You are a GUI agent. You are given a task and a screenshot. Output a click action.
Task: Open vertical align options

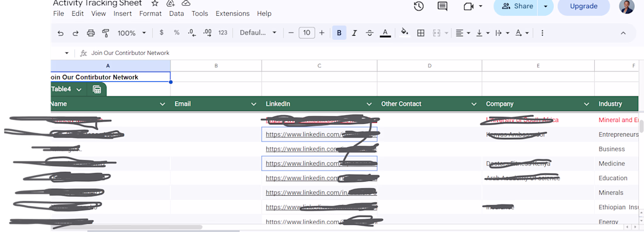pos(482,33)
